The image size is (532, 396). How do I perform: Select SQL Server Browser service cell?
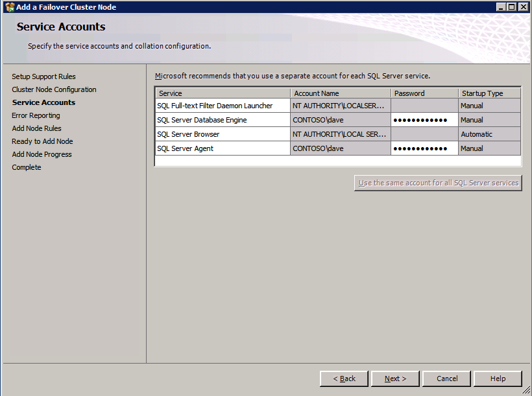point(223,134)
